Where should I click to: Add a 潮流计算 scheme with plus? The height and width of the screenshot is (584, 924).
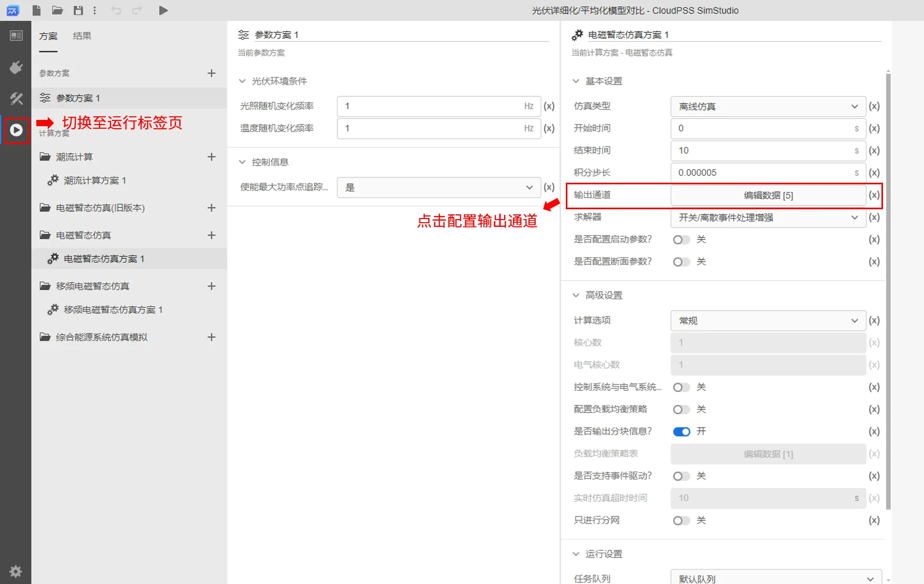tap(211, 157)
